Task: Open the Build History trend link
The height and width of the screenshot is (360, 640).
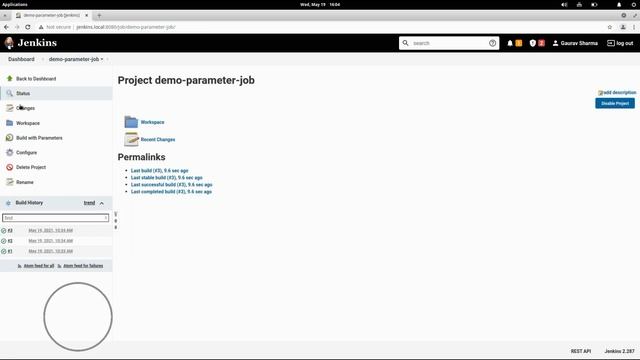Action: pos(89,203)
